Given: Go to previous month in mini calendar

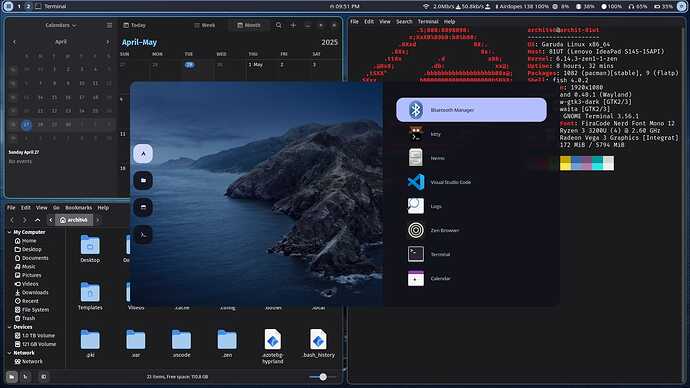Looking at the screenshot, I should coord(14,42).
